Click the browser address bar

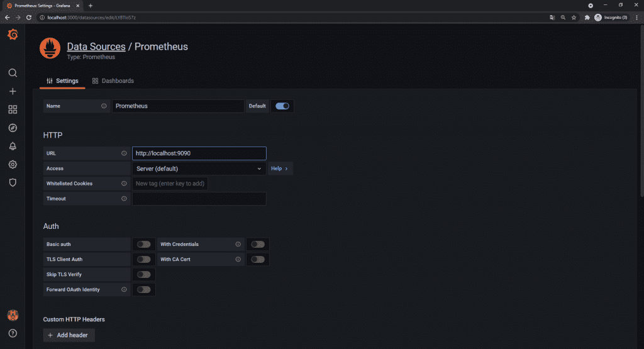(292, 17)
